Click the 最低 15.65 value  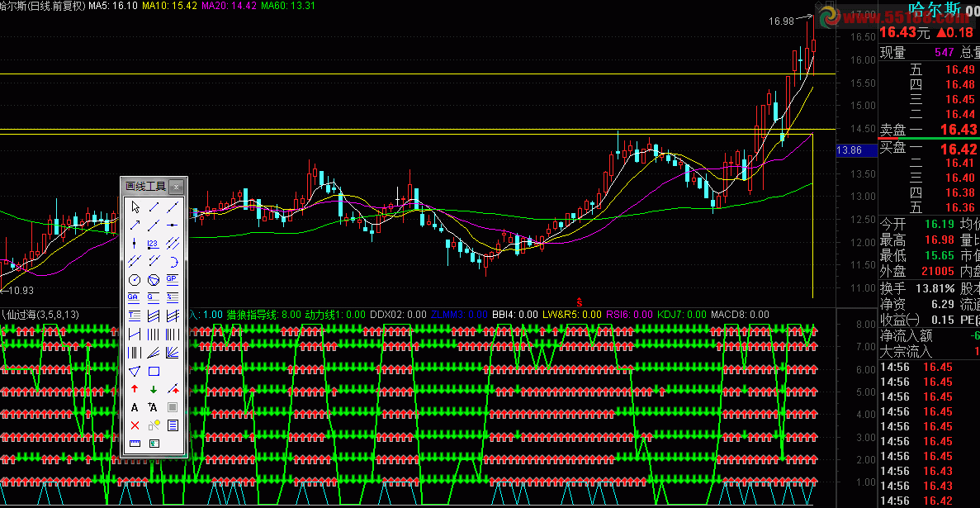click(939, 256)
